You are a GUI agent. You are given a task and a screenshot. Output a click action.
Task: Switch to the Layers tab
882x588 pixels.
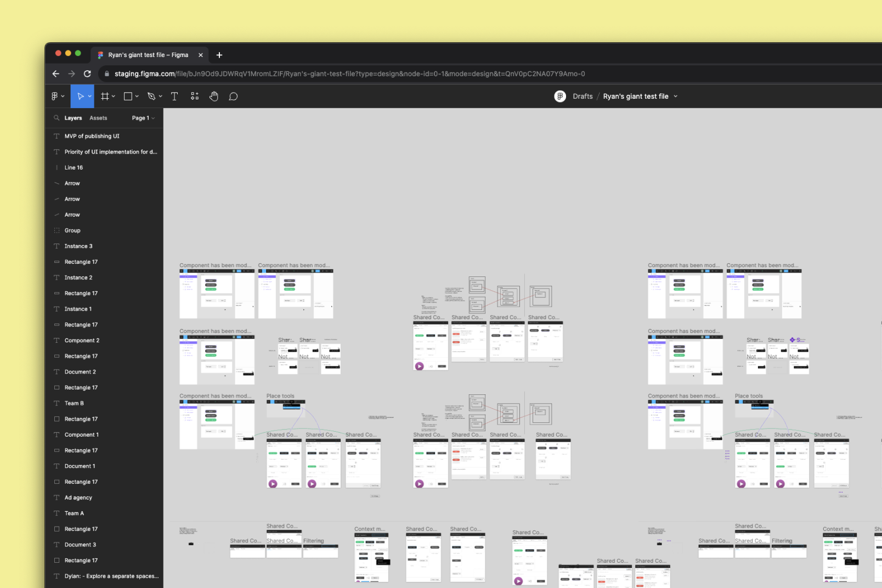[x=73, y=118]
